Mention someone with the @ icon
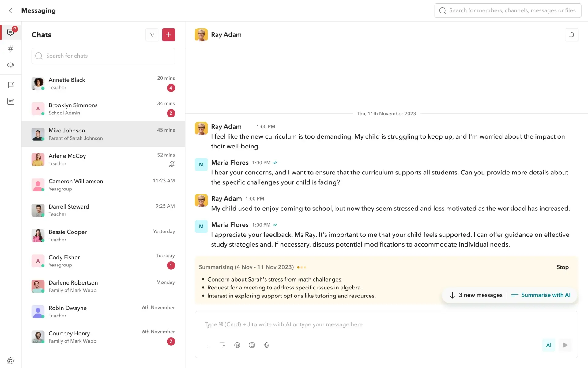The height and width of the screenshot is (368, 588). (252, 345)
